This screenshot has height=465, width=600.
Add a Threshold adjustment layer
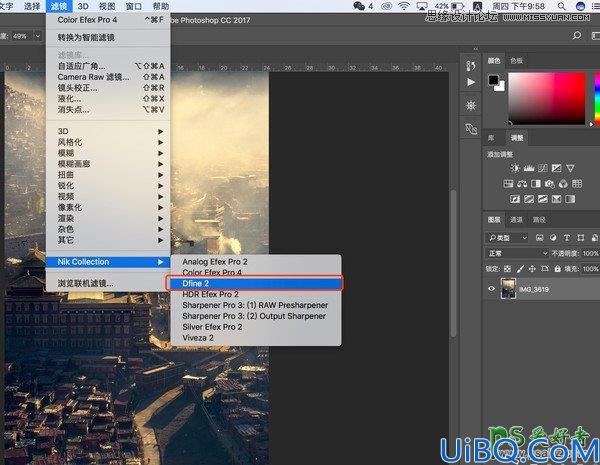click(543, 199)
